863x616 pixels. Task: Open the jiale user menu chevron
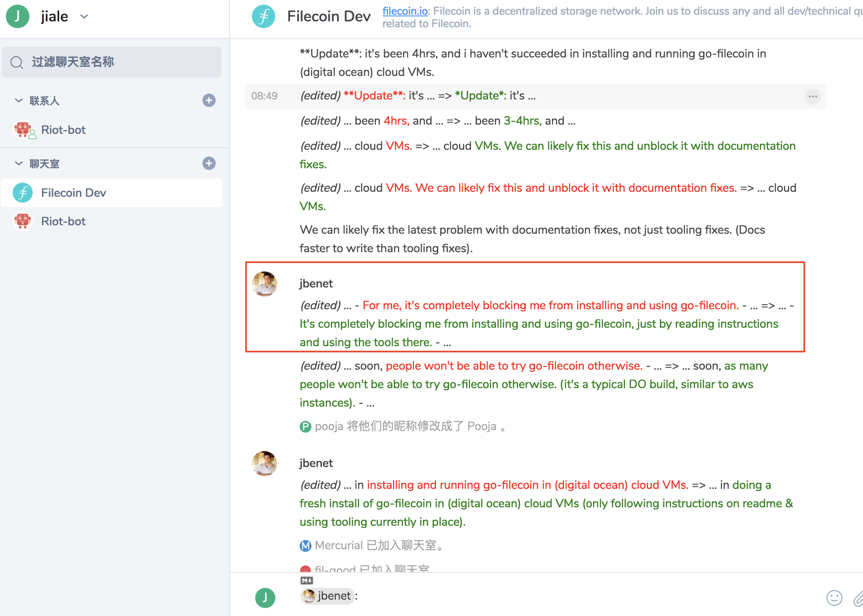click(84, 17)
